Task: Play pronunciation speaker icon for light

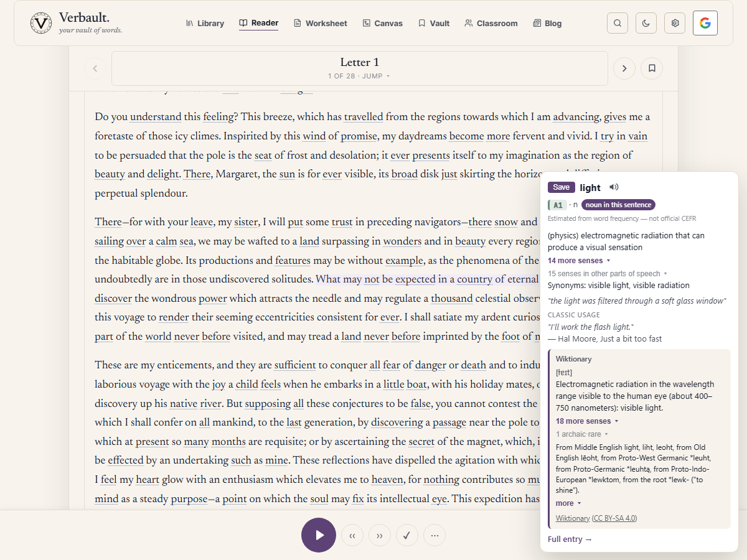Action: pyautogui.click(x=614, y=187)
